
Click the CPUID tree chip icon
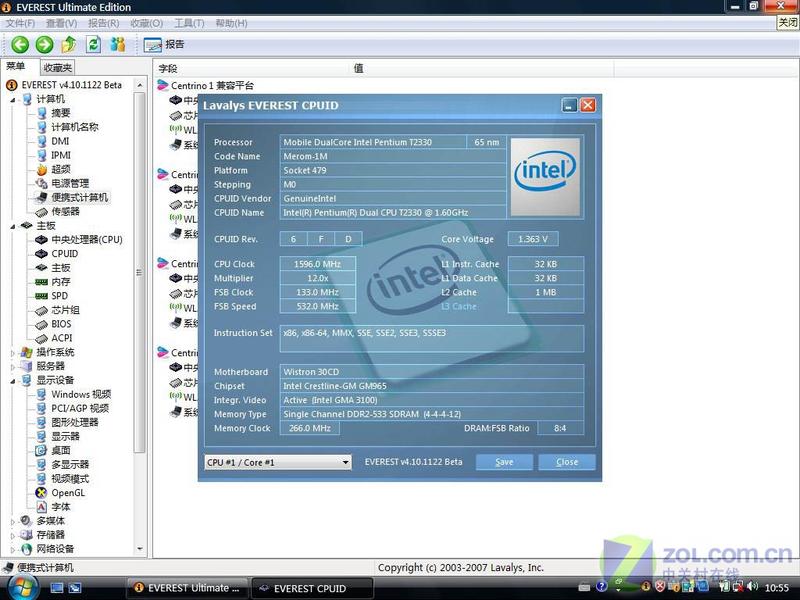[x=42, y=254]
